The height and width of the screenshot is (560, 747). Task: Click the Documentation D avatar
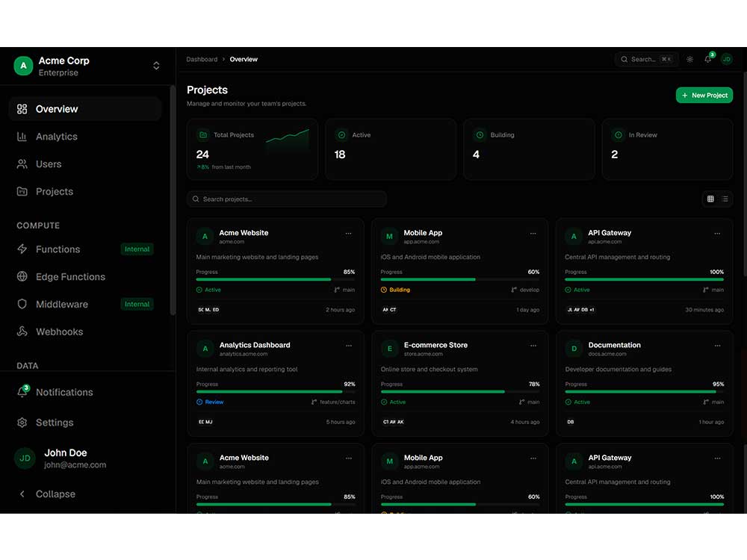coord(574,349)
